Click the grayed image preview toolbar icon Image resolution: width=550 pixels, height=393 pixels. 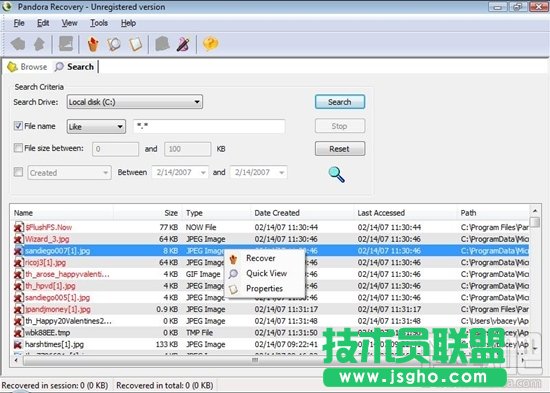click(66, 44)
